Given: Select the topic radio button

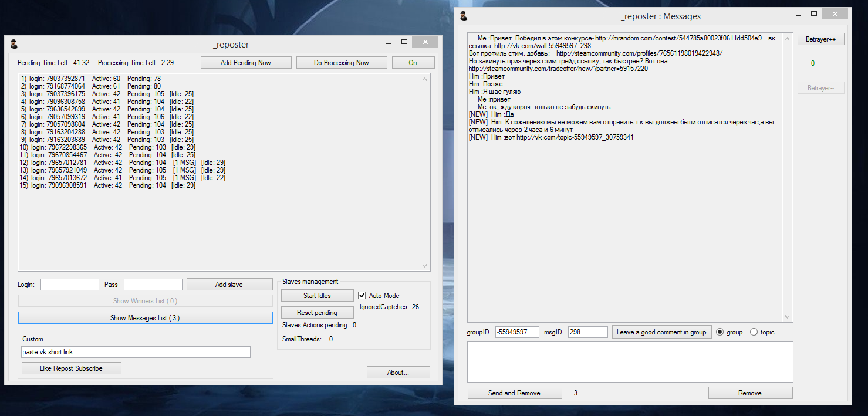Looking at the screenshot, I should point(754,332).
